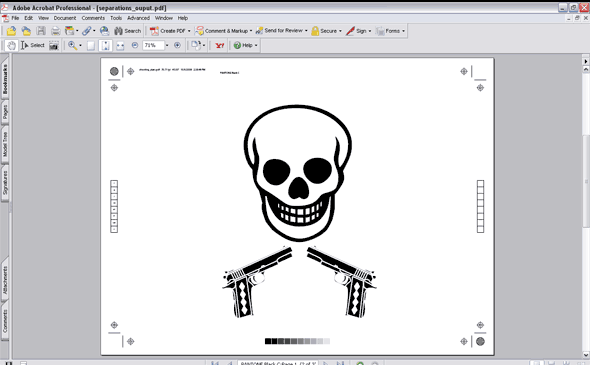This screenshot has width=590, height=365.
Task: Choose the Snapshot camera tool
Action: coord(54,46)
